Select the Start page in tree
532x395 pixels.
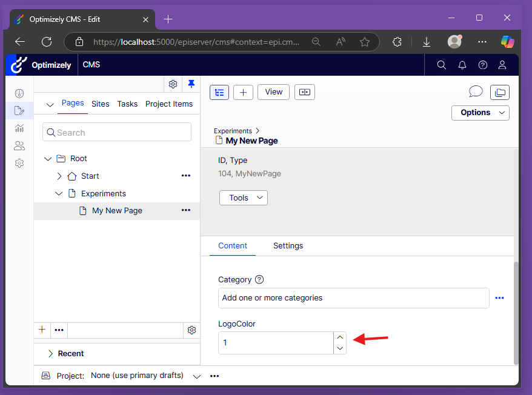90,176
